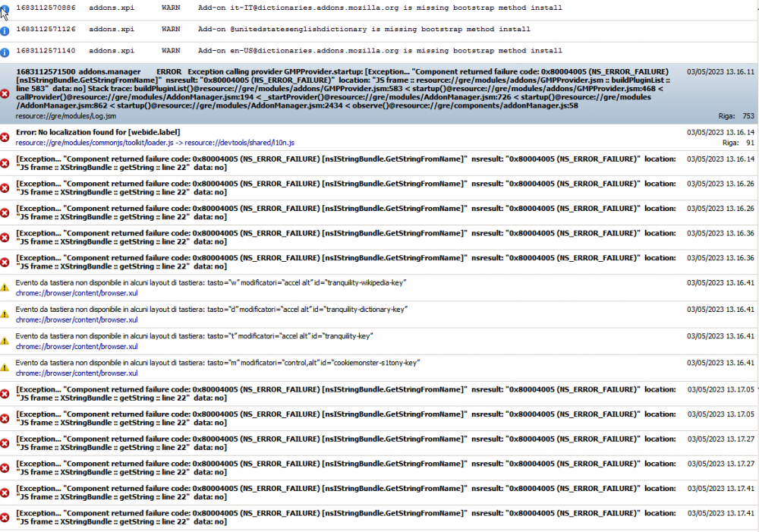Click the 03/05/2023 13.16.11 timestamp
Screen dimensions: 759x532
(x=720, y=72)
